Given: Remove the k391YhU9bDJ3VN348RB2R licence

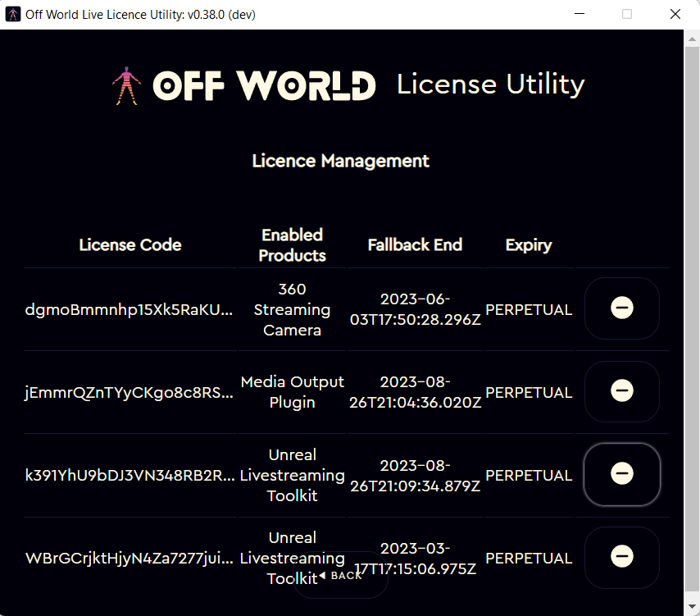Looking at the screenshot, I should click(x=622, y=474).
